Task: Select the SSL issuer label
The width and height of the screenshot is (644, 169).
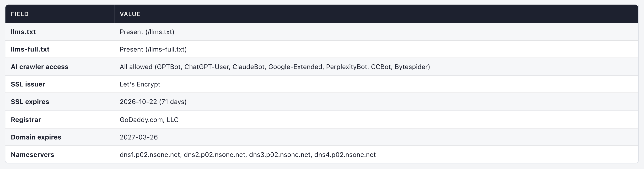Action: (x=28, y=84)
